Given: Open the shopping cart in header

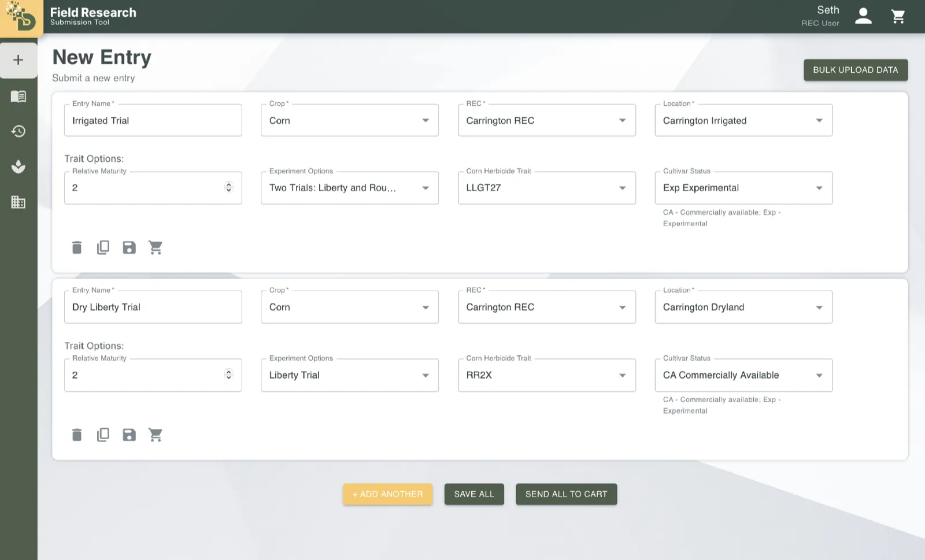Looking at the screenshot, I should pyautogui.click(x=898, y=16).
